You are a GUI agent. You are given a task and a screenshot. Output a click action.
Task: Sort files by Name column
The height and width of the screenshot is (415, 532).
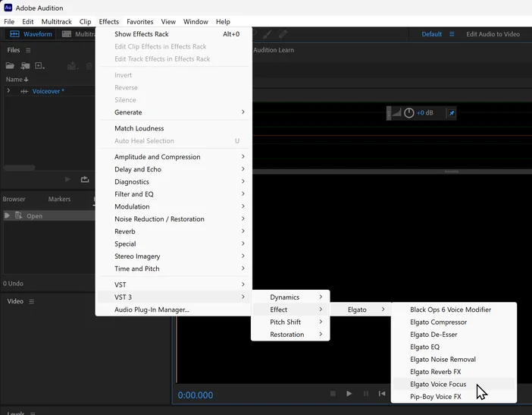17,80
